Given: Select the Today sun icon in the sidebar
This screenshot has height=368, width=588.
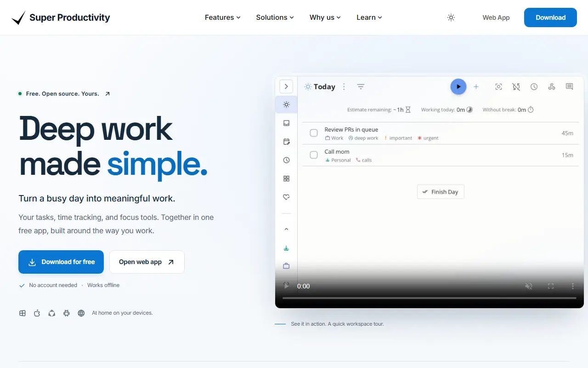Looking at the screenshot, I should click(x=286, y=104).
